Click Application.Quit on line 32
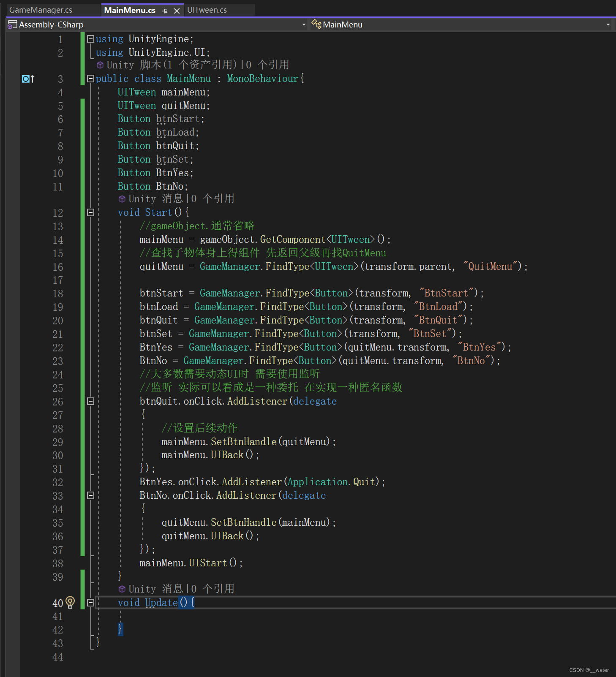Screen dimensions: 616x677 332,482
